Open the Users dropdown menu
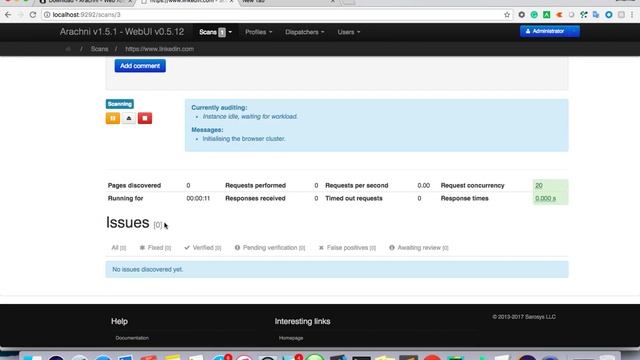The width and height of the screenshot is (640, 360). click(349, 32)
